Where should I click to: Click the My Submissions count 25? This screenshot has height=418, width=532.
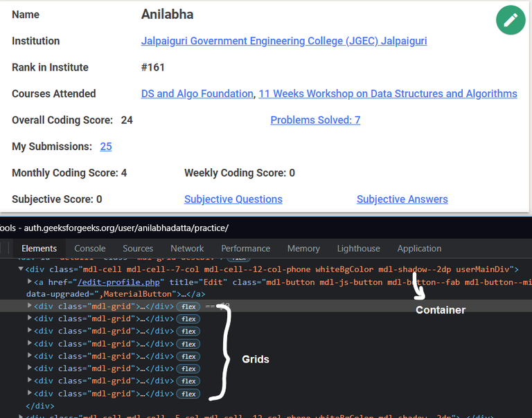pyautogui.click(x=106, y=147)
